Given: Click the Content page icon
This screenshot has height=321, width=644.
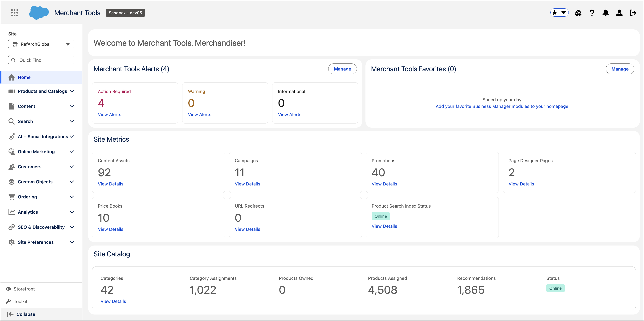Looking at the screenshot, I should click(x=11, y=106).
